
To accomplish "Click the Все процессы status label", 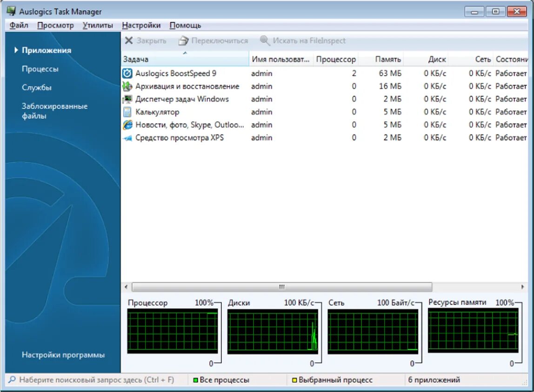I will coord(224,380).
